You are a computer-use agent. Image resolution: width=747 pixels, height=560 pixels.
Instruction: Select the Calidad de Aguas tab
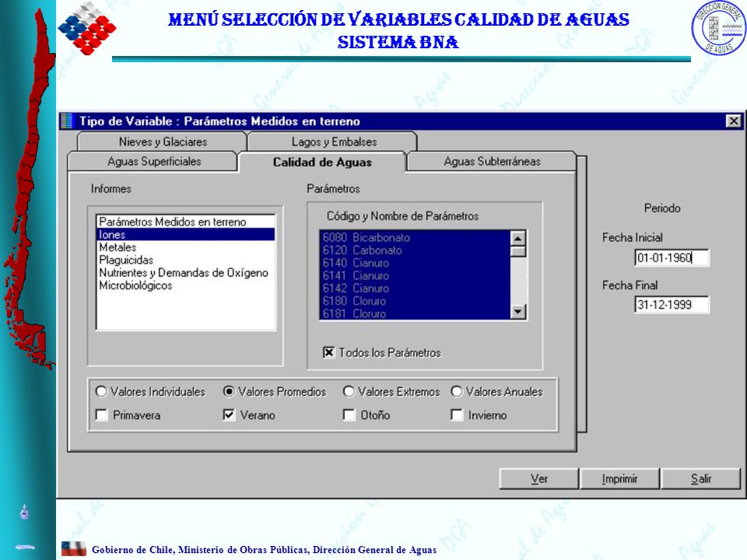[x=322, y=162]
